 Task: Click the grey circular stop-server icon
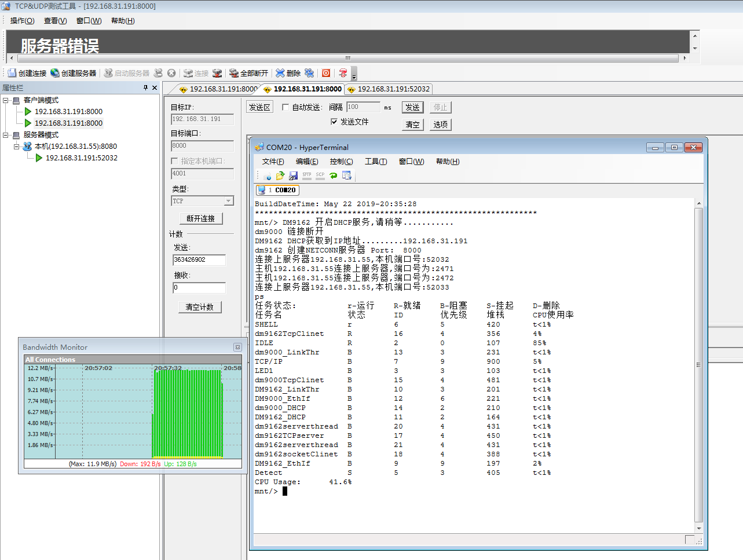[x=171, y=73]
